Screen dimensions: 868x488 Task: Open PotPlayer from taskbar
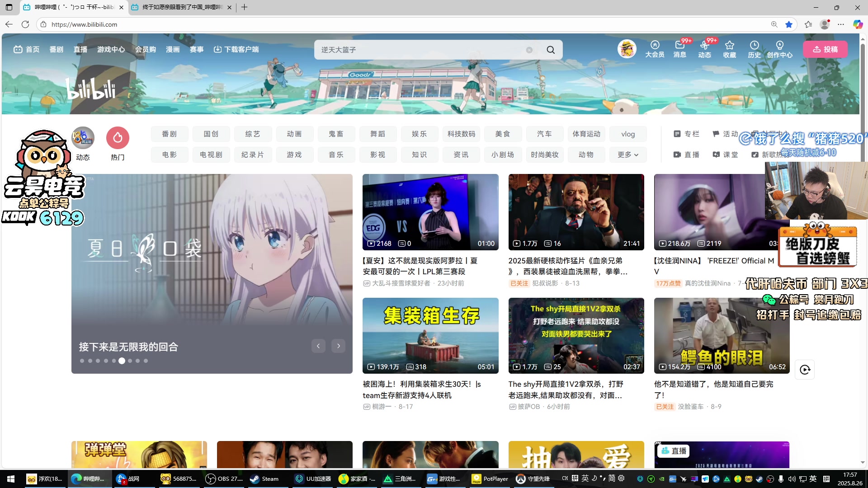tap(490, 479)
